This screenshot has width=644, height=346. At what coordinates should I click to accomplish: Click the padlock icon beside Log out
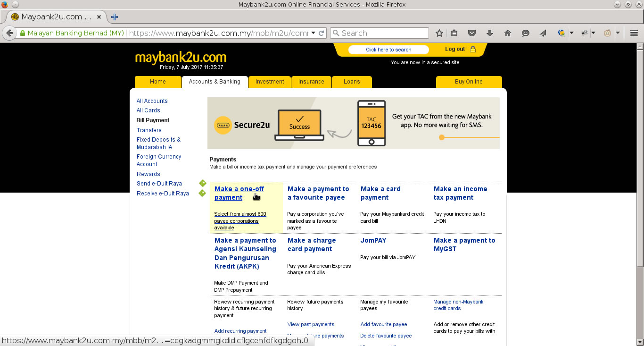click(x=473, y=49)
